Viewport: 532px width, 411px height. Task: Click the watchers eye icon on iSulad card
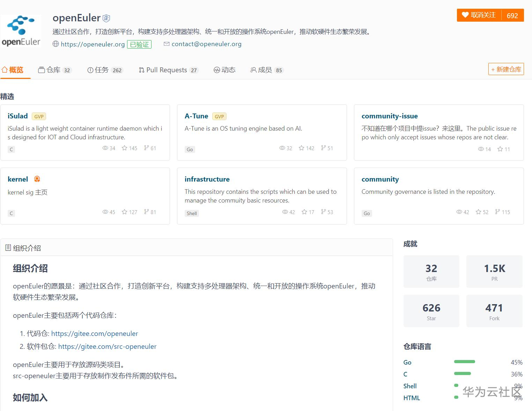105,148
